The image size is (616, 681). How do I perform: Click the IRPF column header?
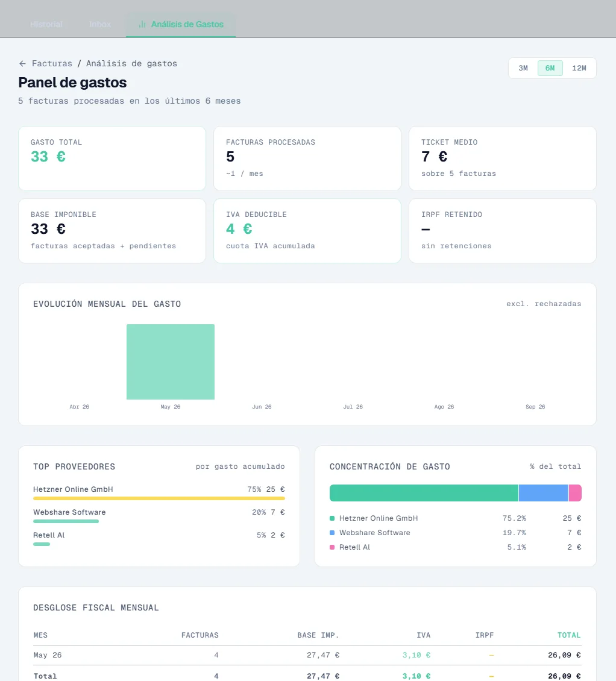click(x=485, y=635)
